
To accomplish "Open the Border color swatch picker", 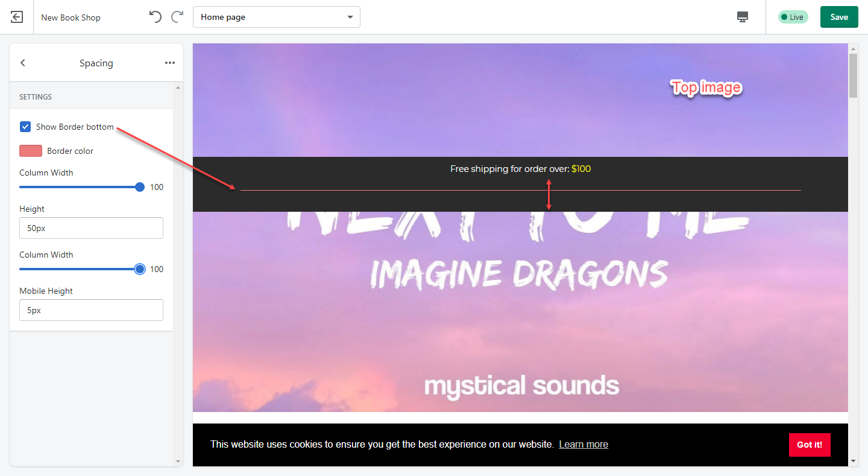I will click(31, 151).
